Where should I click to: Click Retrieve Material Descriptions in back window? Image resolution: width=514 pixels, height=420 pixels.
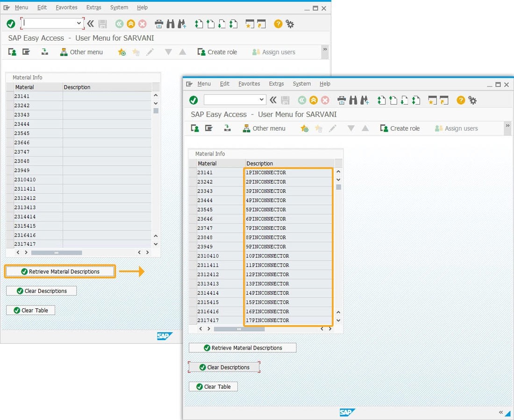[x=60, y=271]
